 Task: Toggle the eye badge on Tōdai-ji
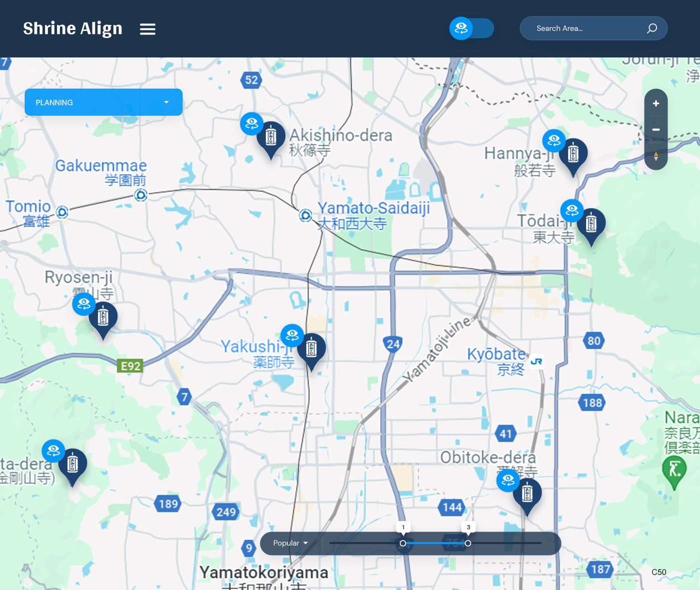[572, 211]
